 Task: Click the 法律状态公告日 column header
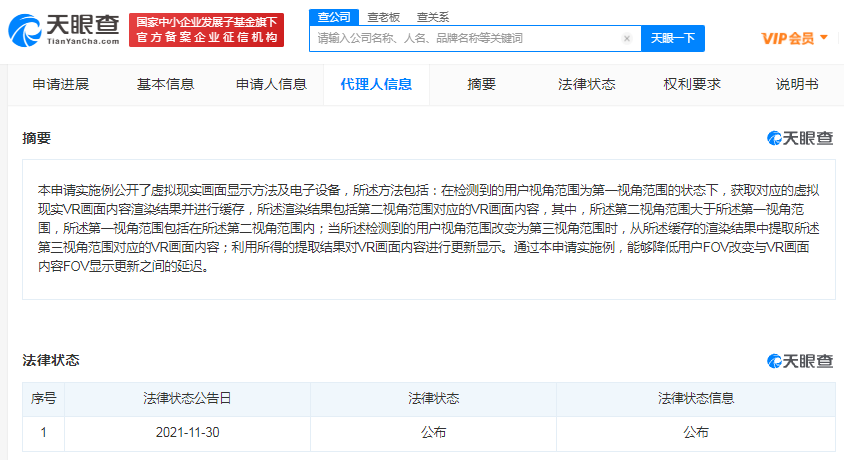coord(187,399)
